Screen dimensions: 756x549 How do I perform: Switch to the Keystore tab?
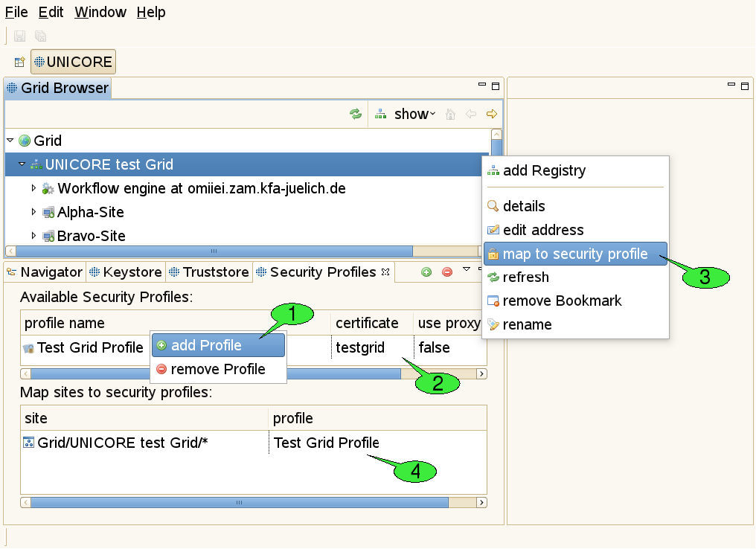126,272
